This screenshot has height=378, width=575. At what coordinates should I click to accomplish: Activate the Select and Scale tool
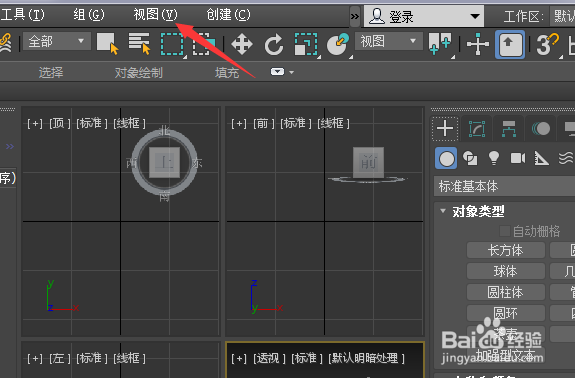(x=306, y=44)
